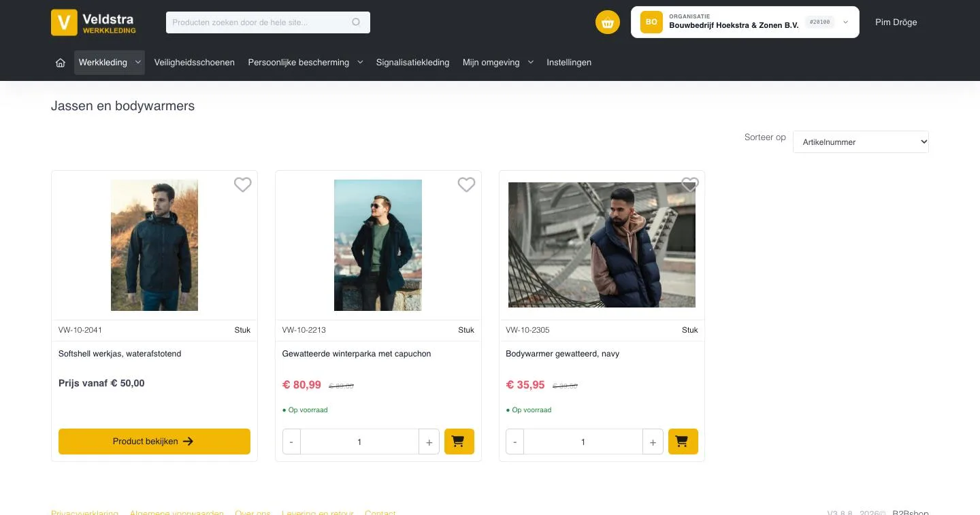Decrease quantity for the Bodywarmer gewatteerd
This screenshot has height=515, width=980.
coord(515,442)
